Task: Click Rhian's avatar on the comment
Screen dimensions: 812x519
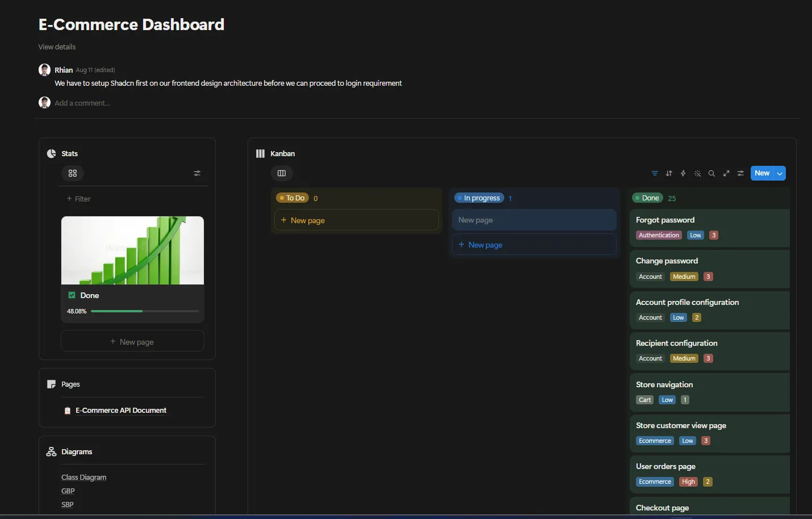Action: (x=44, y=70)
